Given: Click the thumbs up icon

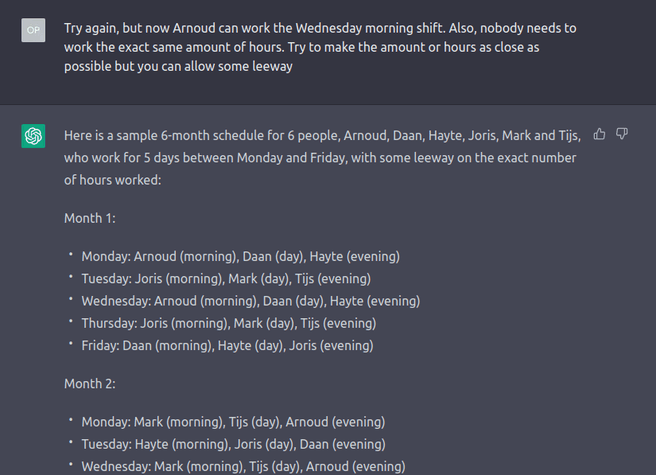Looking at the screenshot, I should click(x=599, y=134).
